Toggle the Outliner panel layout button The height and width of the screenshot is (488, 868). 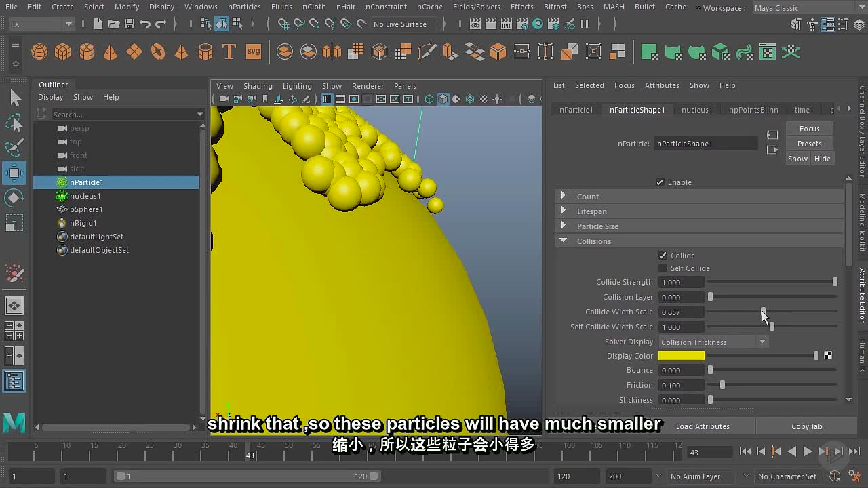click(14, 382)
